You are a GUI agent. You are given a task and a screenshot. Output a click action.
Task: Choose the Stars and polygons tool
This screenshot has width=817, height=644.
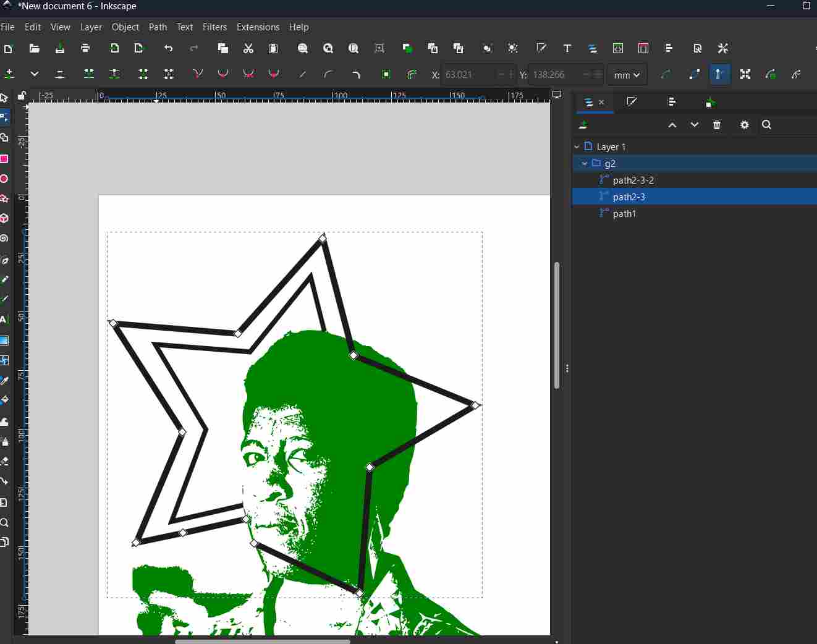[5, 198]
